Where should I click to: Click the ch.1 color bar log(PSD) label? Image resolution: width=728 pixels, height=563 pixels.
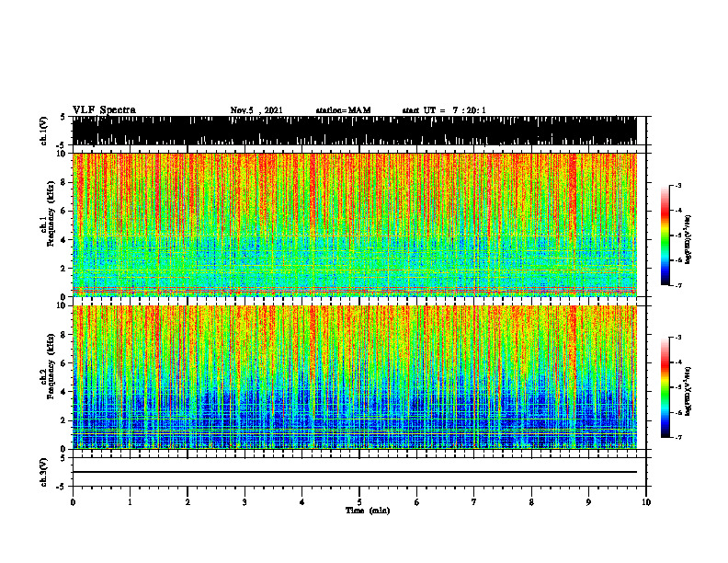688,240
